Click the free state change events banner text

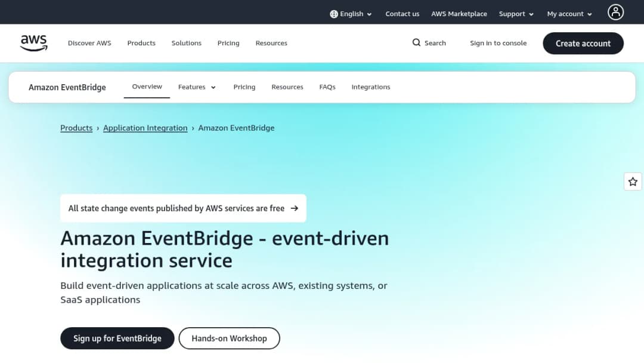tap(176, 208)
